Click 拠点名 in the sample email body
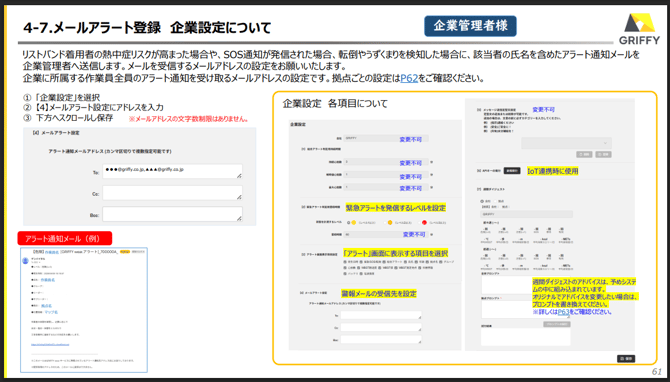The height and width of the screenshot is (382, 670). pos(46,306)
